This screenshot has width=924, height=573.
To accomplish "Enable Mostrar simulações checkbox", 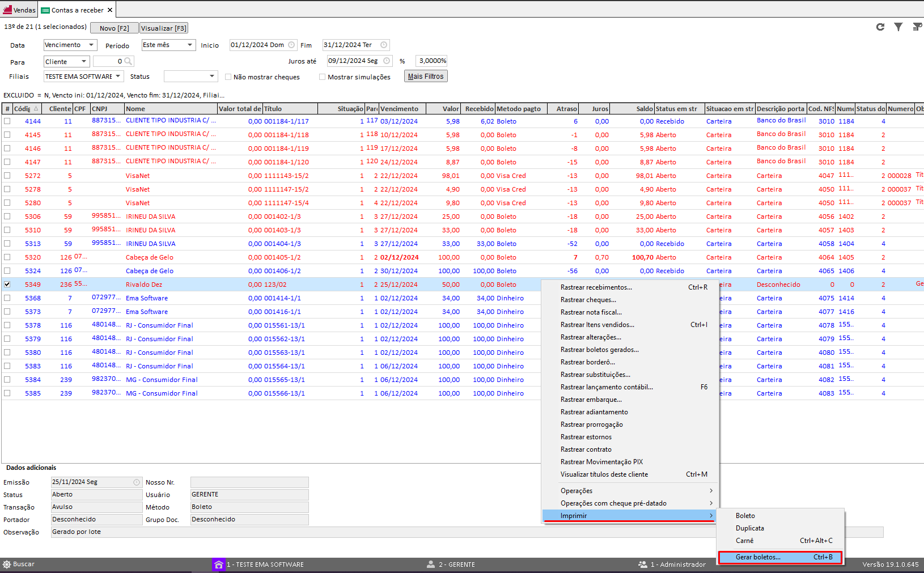I will click(322, 77).
